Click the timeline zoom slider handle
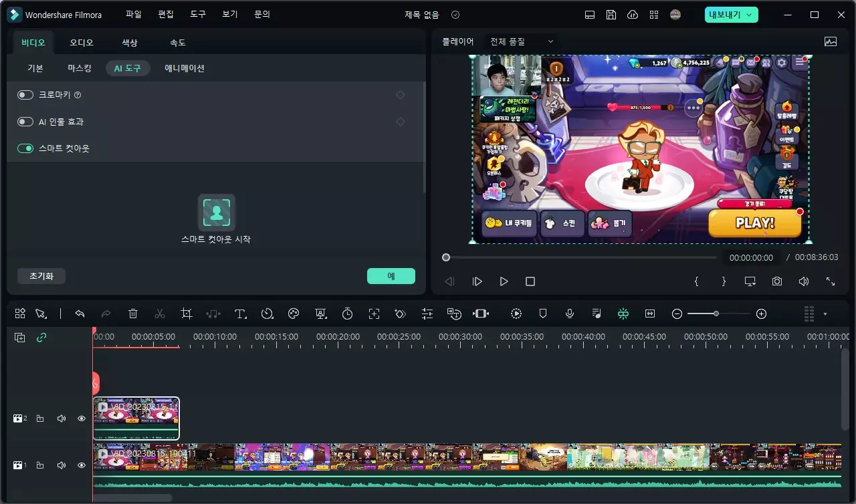Viewport: 856px width, 504px height. point(716,313)
